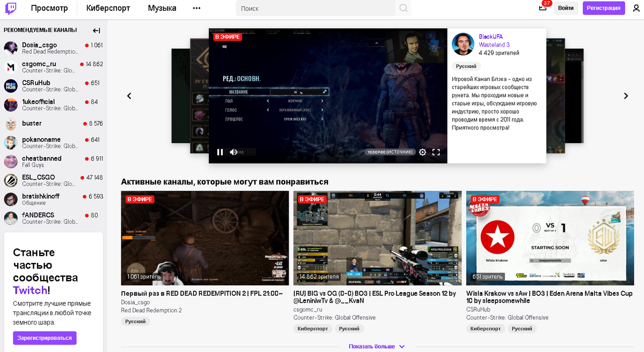Enter fullscreen on the featured player

click(x=436, y=152)
